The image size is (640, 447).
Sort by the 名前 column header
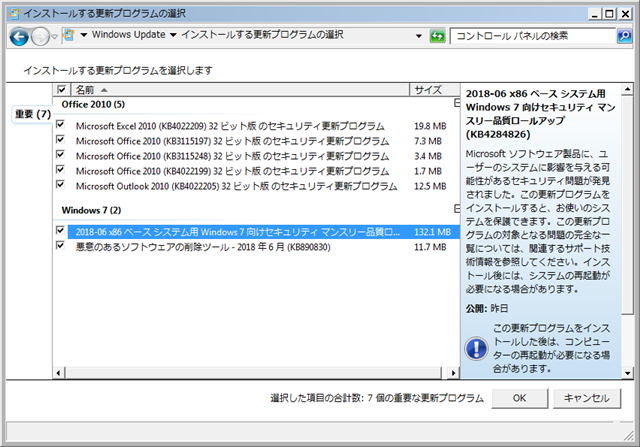240,89
